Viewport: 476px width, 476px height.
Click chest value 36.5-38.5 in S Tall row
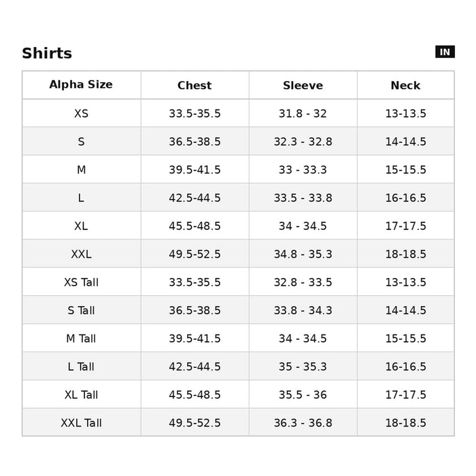click(x=195, y=310)
